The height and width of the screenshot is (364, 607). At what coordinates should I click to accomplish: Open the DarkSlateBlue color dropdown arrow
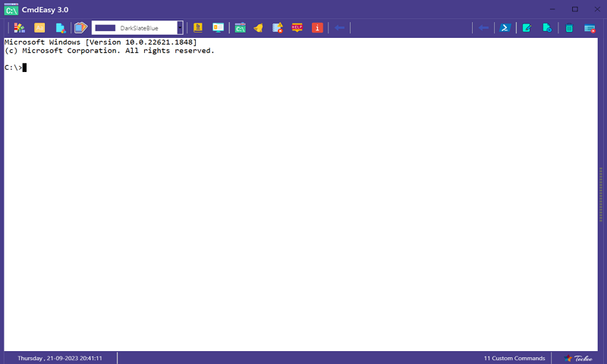pos(180,28)
